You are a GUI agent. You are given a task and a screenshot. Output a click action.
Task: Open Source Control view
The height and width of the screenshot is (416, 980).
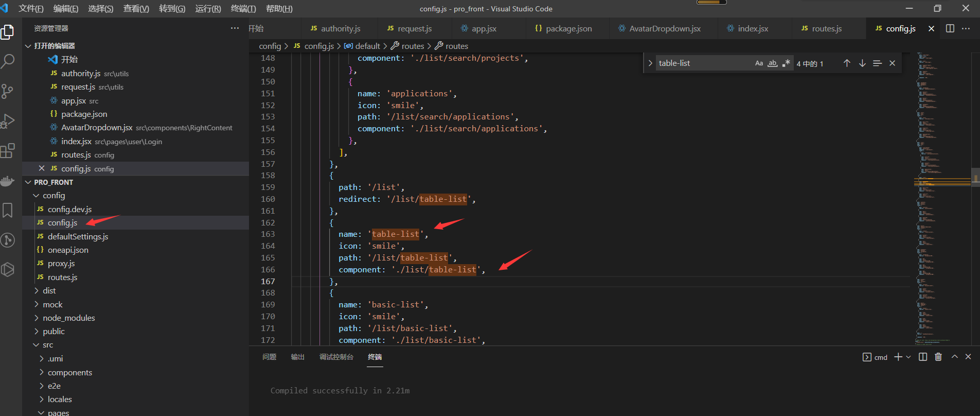(x=8, y=91)
